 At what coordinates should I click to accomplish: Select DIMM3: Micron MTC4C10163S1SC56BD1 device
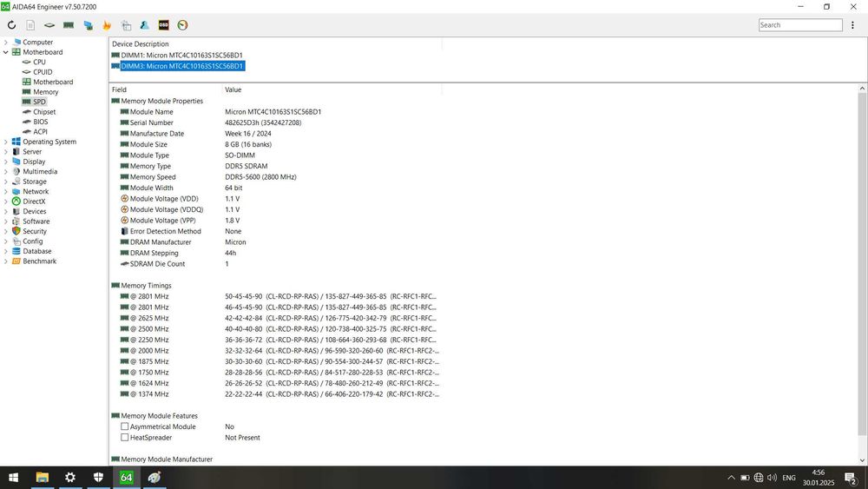(x=182, y=66)
